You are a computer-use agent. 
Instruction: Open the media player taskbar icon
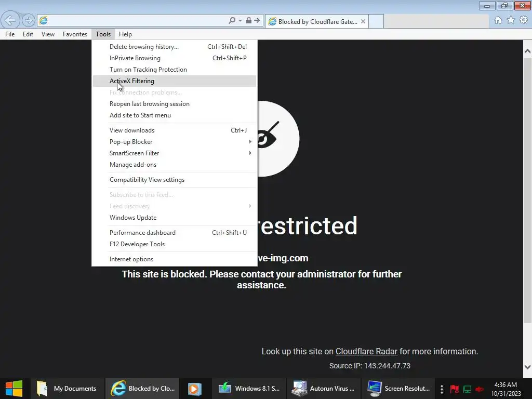pyautogui.click(x=195, y=389)
